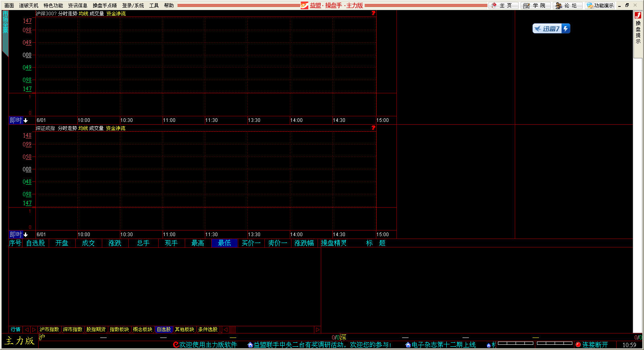This screenshot has width=644, height=350.
Task: Expand the lower 即时 period dropdown
Action: pyautogui.click(x=19, y=235)
